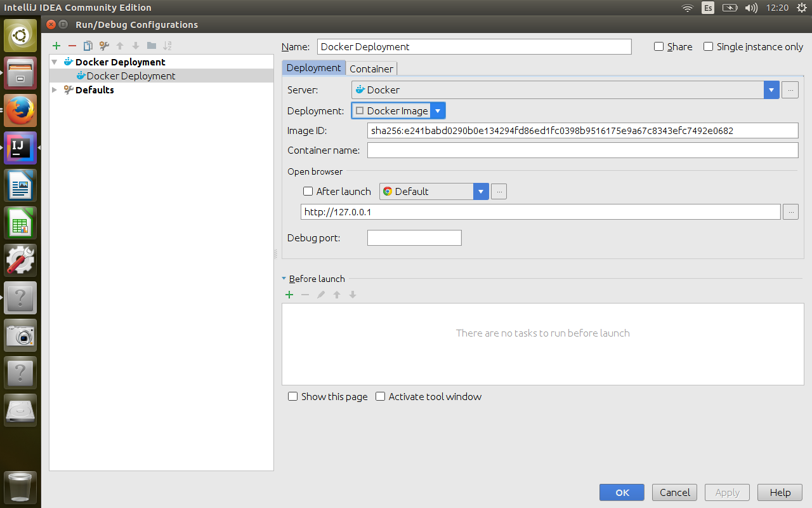Open server configuration ellipsis button
Image resolution: width=812 pixels, height=508 pixels.
790,90
